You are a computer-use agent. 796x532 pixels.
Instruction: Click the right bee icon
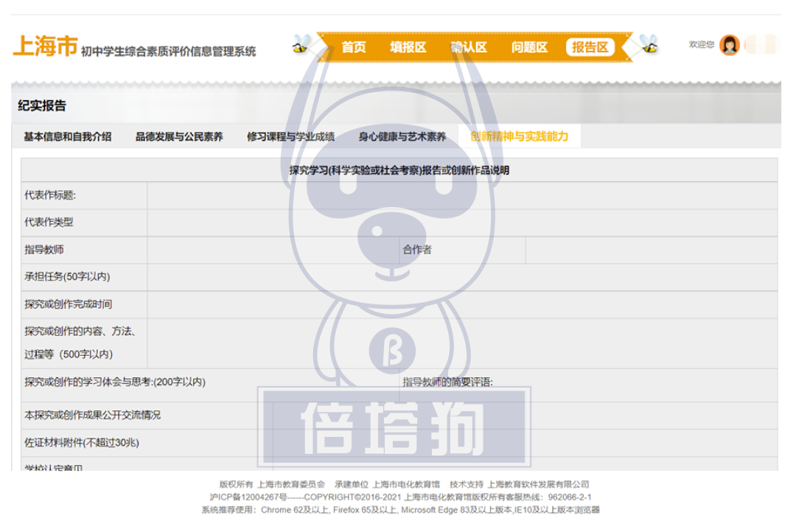pos(648,44)
